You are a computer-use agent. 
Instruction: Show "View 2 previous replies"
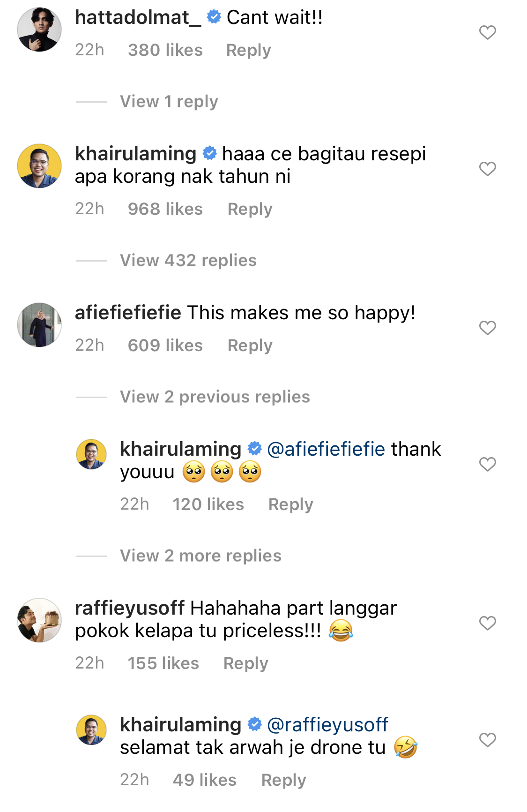[x=215, y=397]
